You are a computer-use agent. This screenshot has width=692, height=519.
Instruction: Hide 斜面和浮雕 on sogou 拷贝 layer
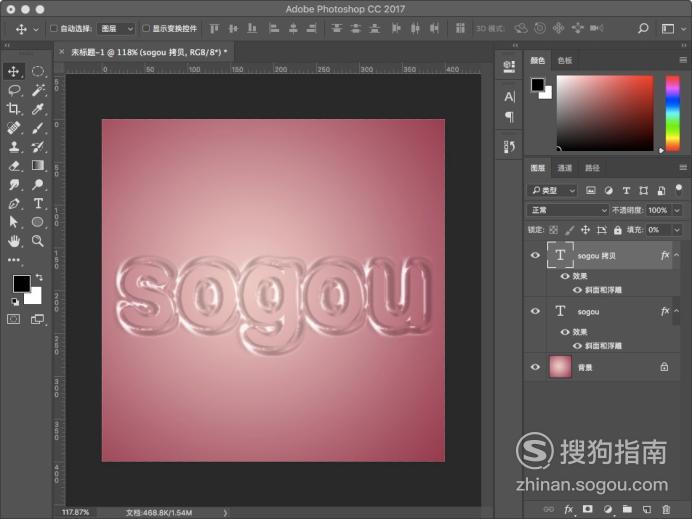point(577,290)
